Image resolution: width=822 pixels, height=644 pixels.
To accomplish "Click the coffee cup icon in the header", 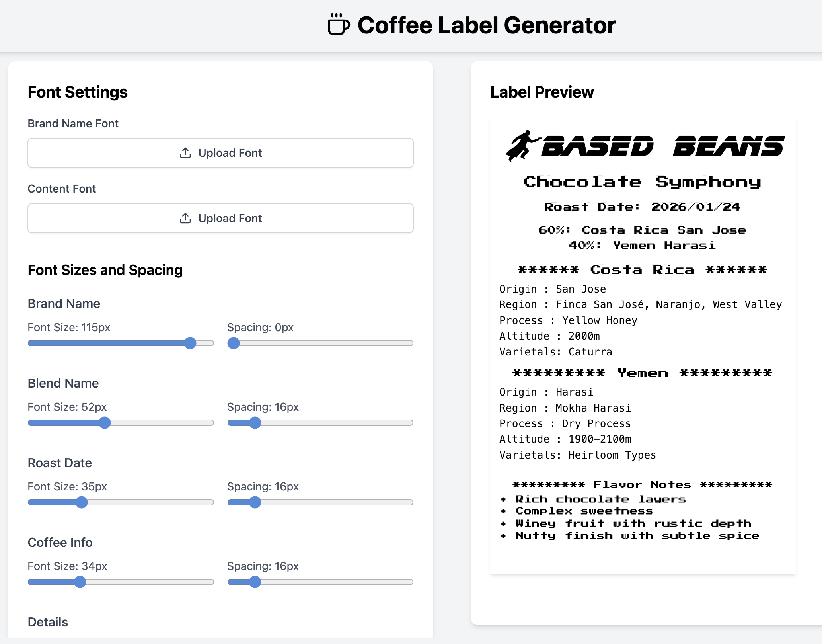I will click(338, 25).
